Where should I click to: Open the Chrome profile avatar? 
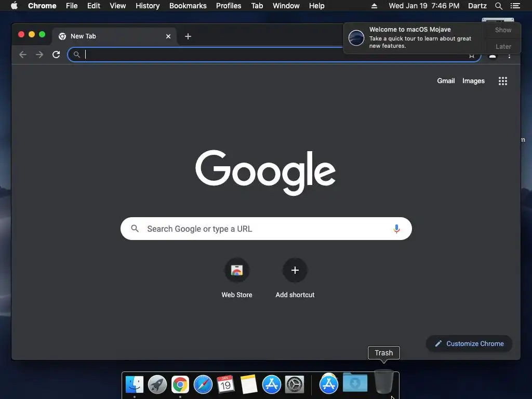[493, 56]
